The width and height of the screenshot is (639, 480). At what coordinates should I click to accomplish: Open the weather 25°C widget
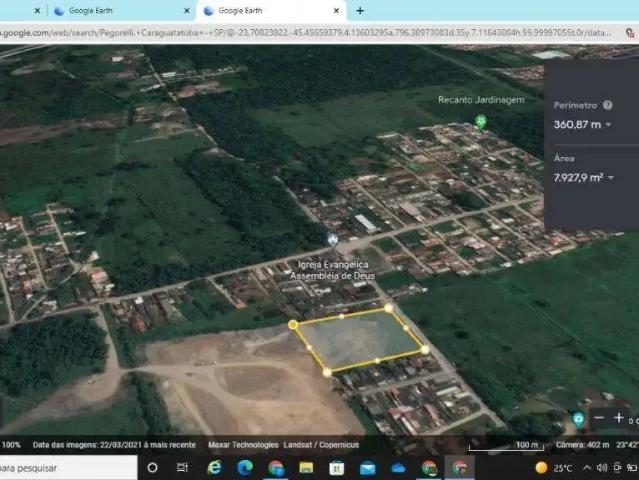[x=553, y=468]
